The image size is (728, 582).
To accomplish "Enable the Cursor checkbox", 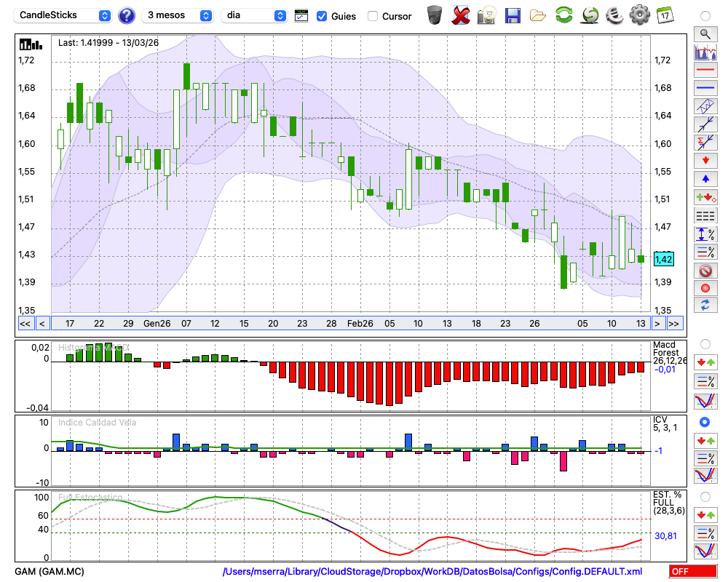I will (x=373, y=16).
